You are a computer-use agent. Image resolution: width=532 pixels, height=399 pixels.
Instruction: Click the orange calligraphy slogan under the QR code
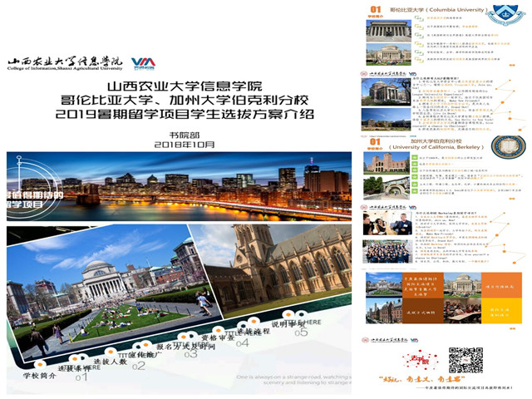pos(422,379)
